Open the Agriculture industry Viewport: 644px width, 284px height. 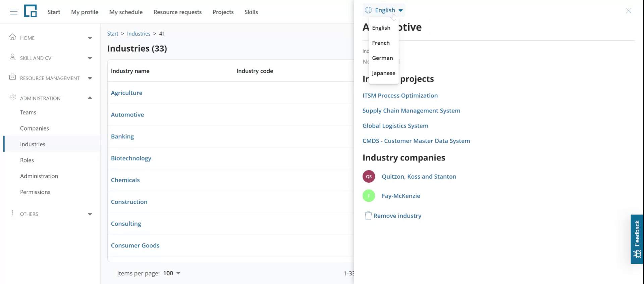(x=126, y=93)
